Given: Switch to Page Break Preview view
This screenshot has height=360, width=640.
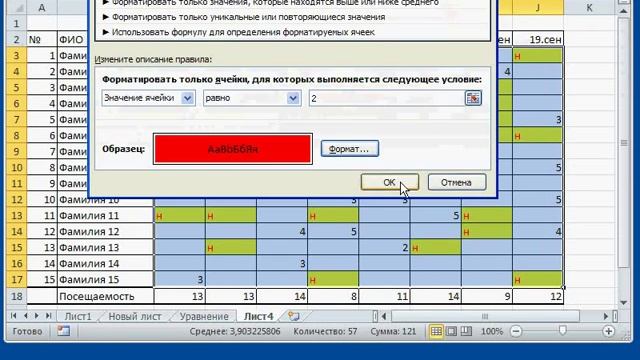Looking at the screenshot, I should point(466,331).
